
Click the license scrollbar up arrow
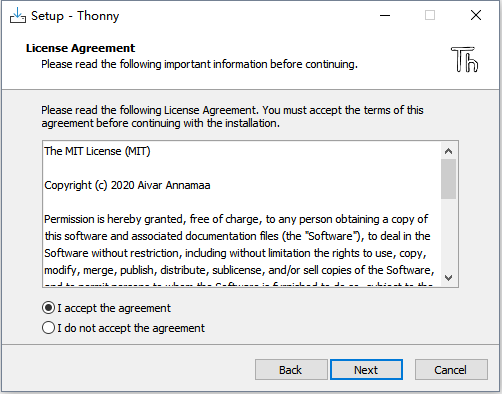(x=448, y=151)
